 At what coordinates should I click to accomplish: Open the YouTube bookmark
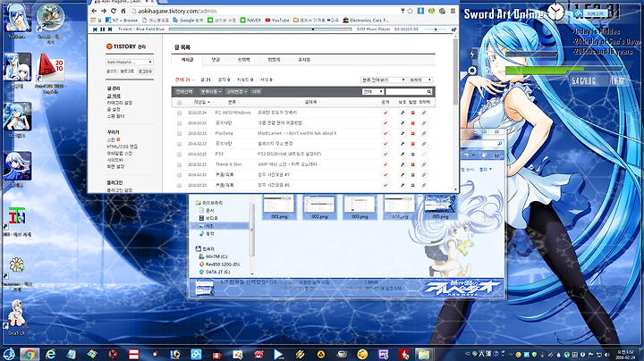click(277, 20)
